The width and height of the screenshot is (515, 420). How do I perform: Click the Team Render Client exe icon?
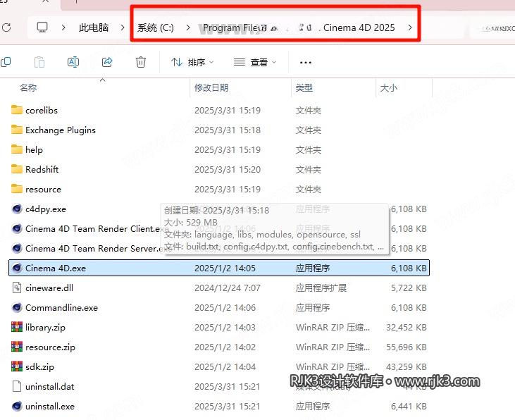[x=17, y=228]
